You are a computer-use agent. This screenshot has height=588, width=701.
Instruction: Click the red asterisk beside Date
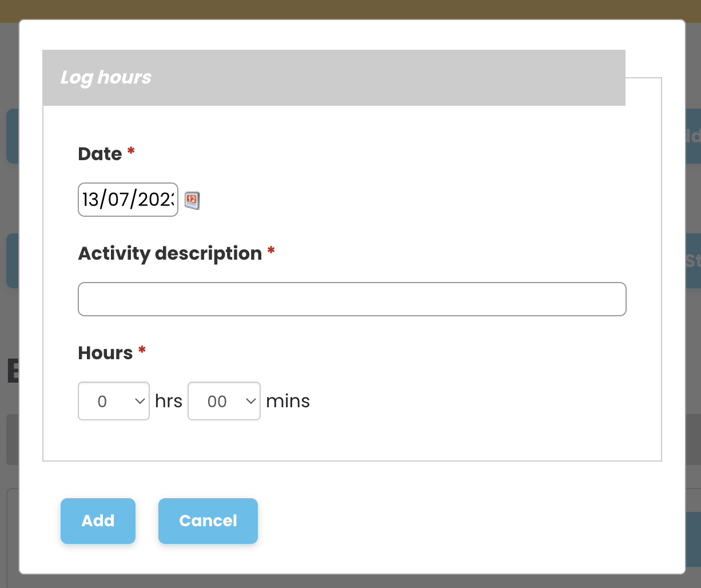pos(131,152)
